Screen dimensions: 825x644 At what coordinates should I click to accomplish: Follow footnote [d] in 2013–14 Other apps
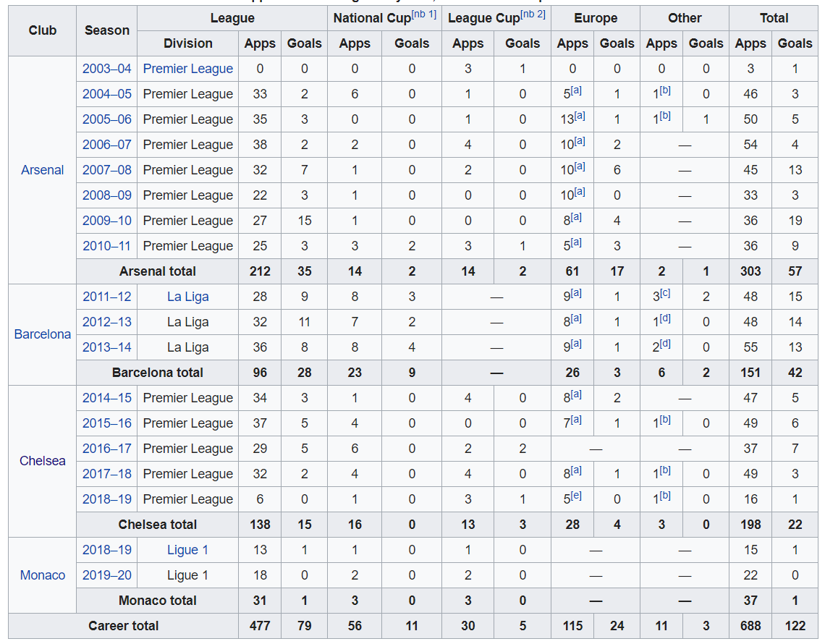pos(665,344)
